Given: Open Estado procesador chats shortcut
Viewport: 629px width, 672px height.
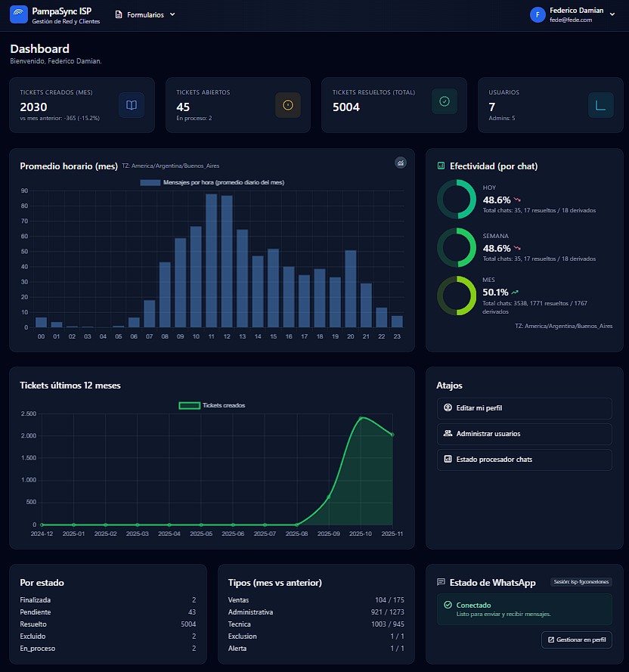Looking at the screenshot, I should 525,460.
